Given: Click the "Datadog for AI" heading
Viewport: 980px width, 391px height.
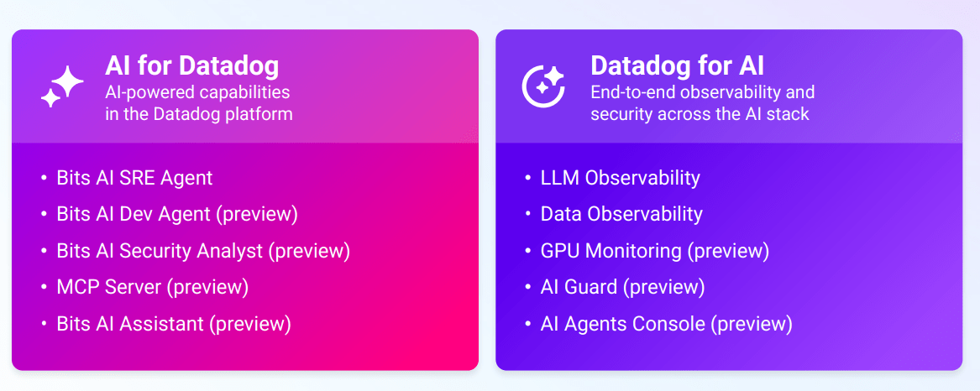Looking at the screenshot, I should [x=677, y=65].
